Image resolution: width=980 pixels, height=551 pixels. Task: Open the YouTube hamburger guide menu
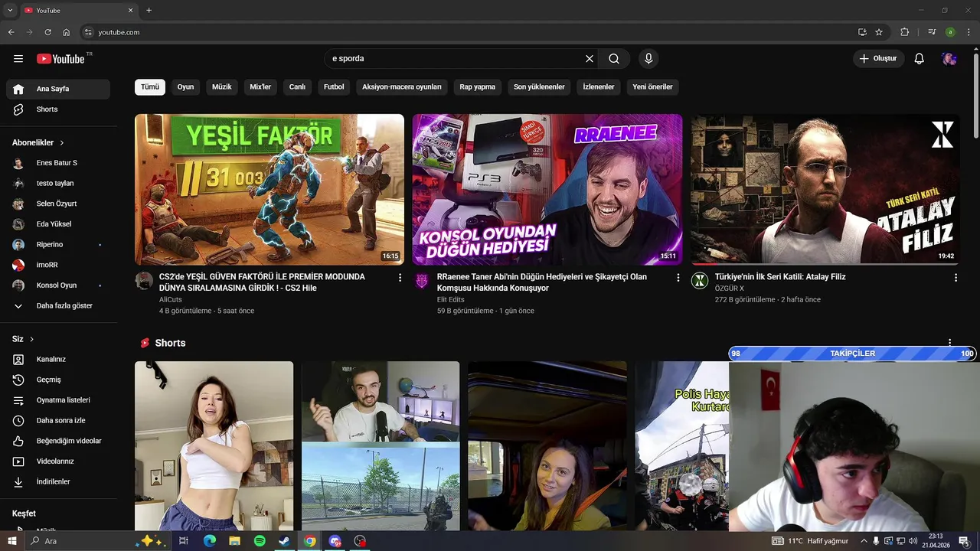(18, 59)
